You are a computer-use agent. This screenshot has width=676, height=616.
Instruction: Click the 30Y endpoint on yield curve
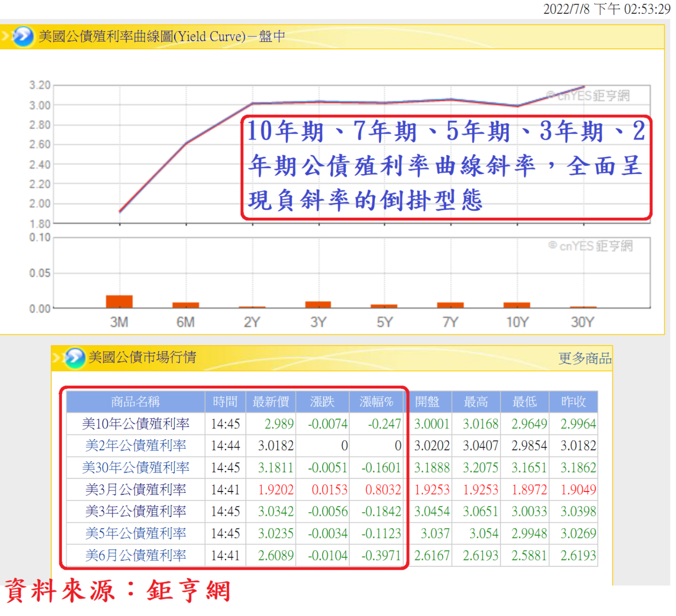pos(584,87)
